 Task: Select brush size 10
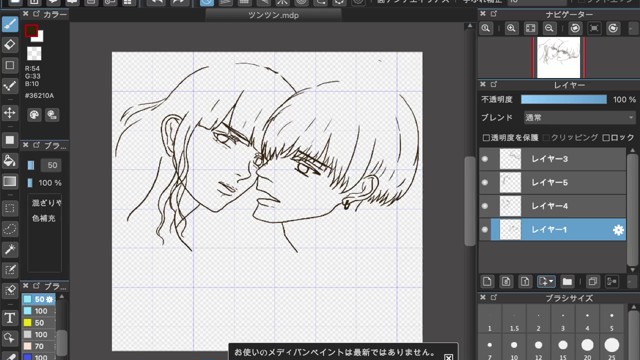point(514,348)
